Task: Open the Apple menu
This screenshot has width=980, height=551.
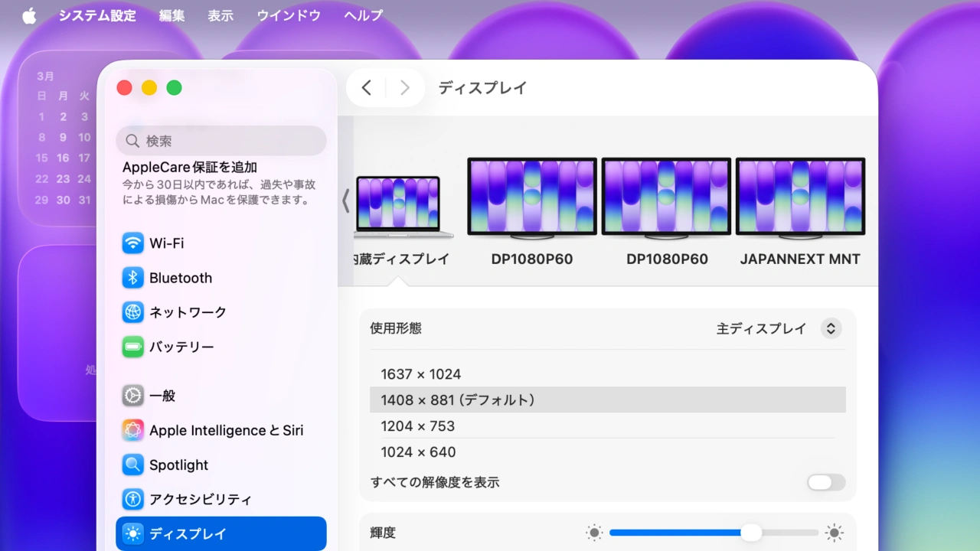Action: tap(28, 15)
